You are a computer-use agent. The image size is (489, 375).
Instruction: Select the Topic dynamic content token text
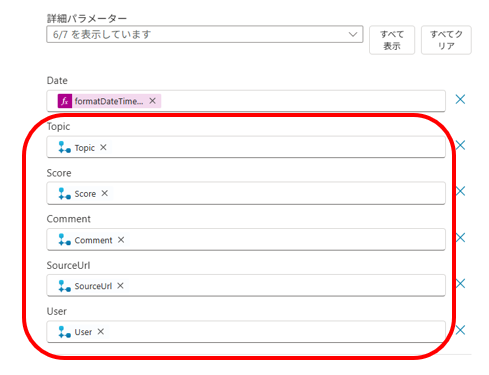[x=85, y=148]
